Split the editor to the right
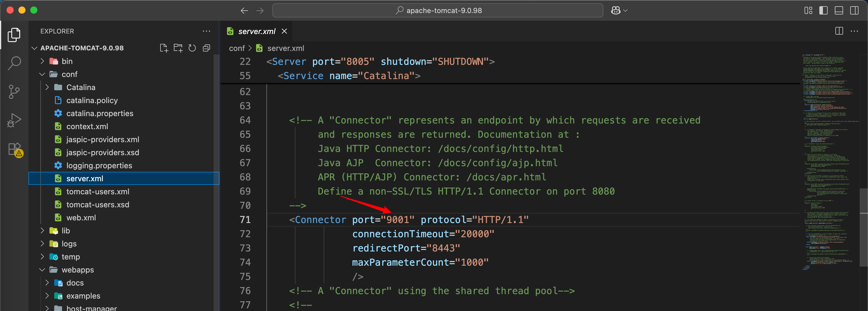Viewport: 868px width, 311px height. pyautogui.click(x=839, y=31)
